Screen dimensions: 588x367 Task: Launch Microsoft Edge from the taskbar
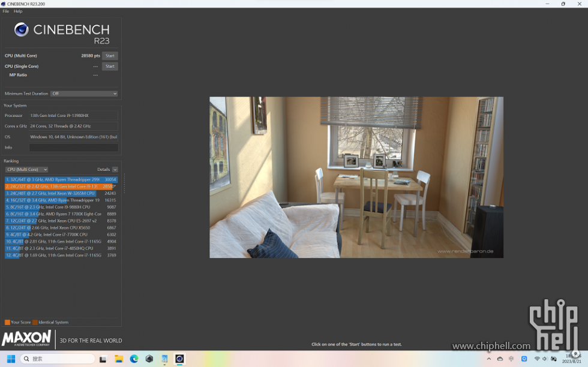tap(134, 359)
